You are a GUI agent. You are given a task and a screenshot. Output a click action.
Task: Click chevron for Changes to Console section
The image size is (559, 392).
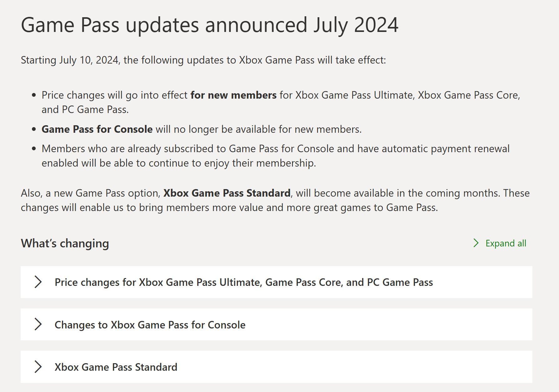click(38, 324)
